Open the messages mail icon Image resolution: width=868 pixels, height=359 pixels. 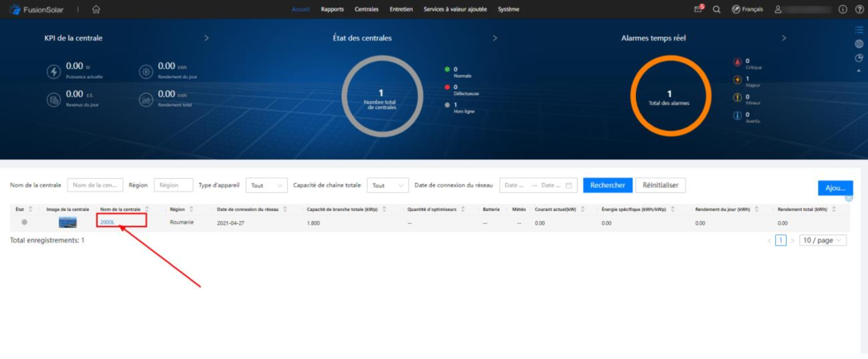(698, 9)
